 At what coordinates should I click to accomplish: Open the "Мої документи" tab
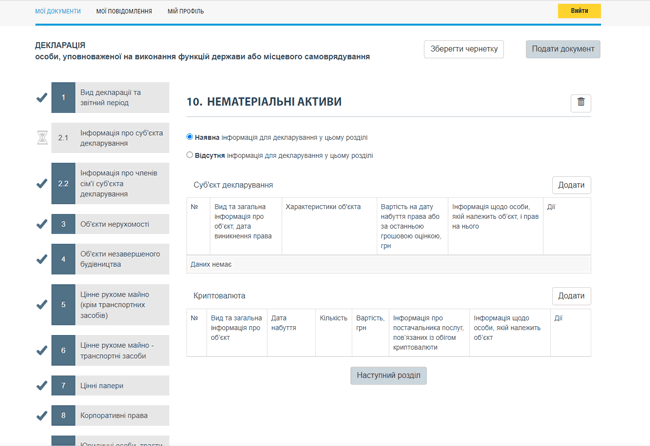click(x=58, y=12)
